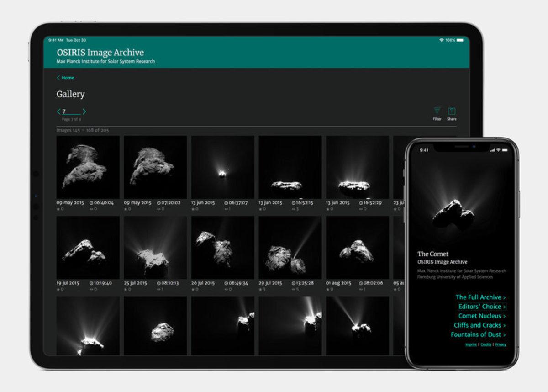Image resolution: width=548 pixels, height=392 pixels.
Task: Toggle the favorite star on the 25 jul 2015 image
Action: (x=125, y=289)
